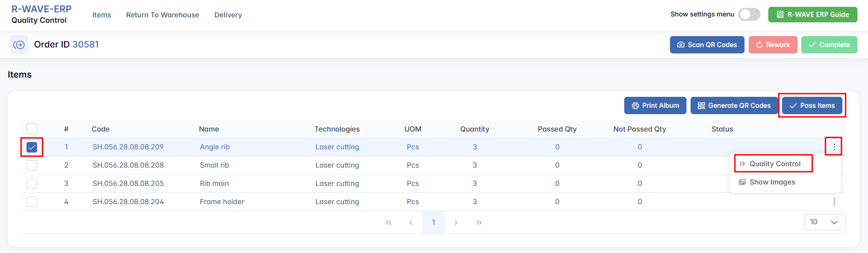Viewport: 868px width, 253px height.
Task: Go to the last page using double-right arrows
Action: [478, 222]
